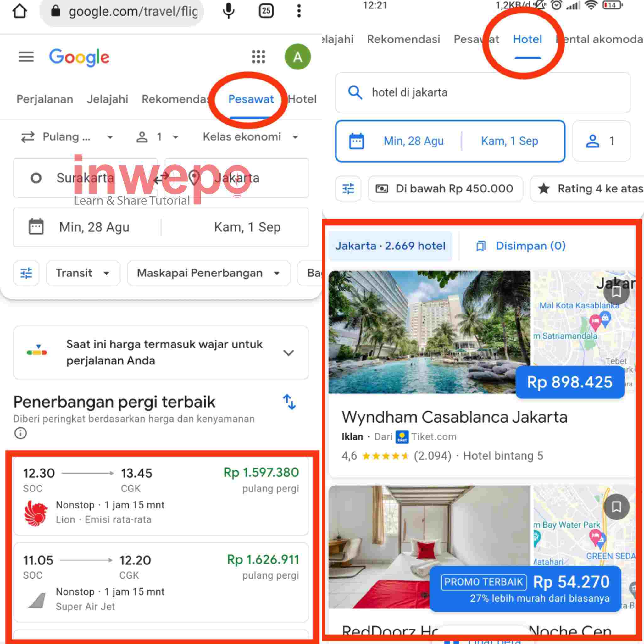This screenshot has width=644, height=644.
Task: Tap the microphone voice search icon
Action: tap(228, 11)
